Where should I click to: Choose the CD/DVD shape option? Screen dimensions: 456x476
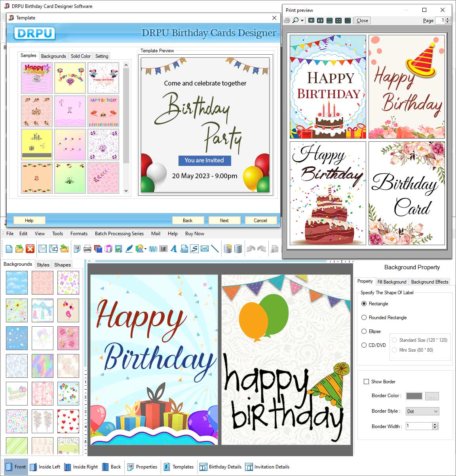(x=364, y=345)
